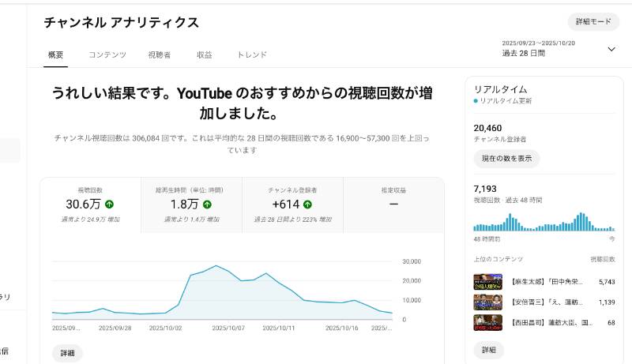The height and width of the screenshot is (364, 632).
Task: Click the 上位のコンテンツ column header
Action: pyautogui.click(x=498, y=259)
